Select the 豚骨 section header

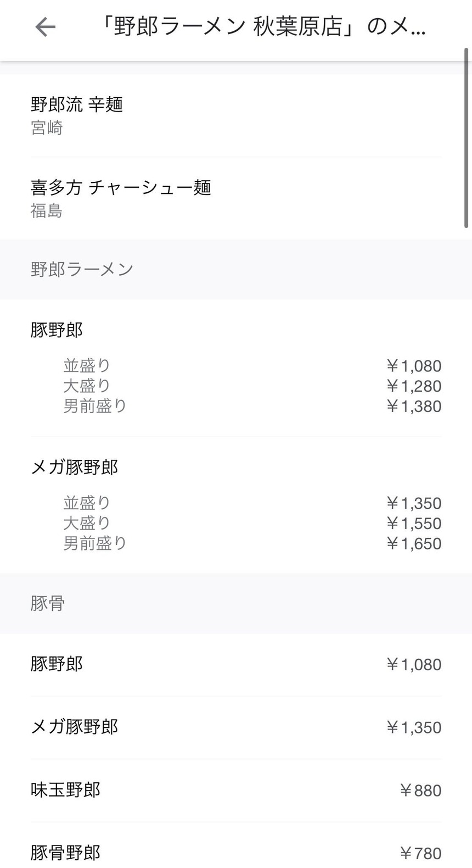click(x=48, y=603)
